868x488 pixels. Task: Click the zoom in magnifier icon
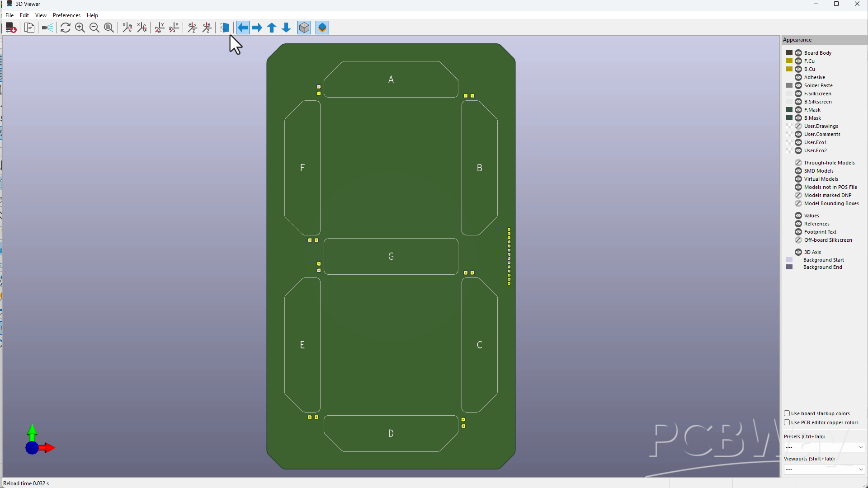pos(80,28)
